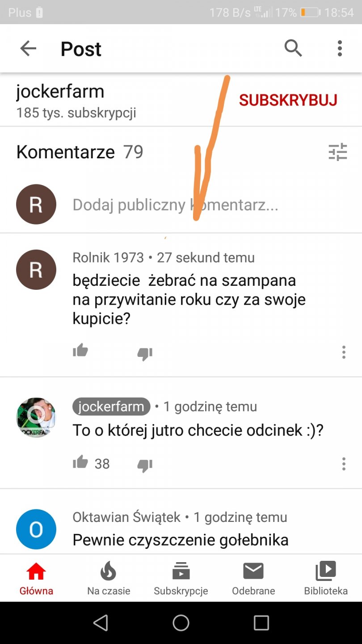Tap the back arrow beside Post
Screen dimensions: 362x644
[28, 48]
